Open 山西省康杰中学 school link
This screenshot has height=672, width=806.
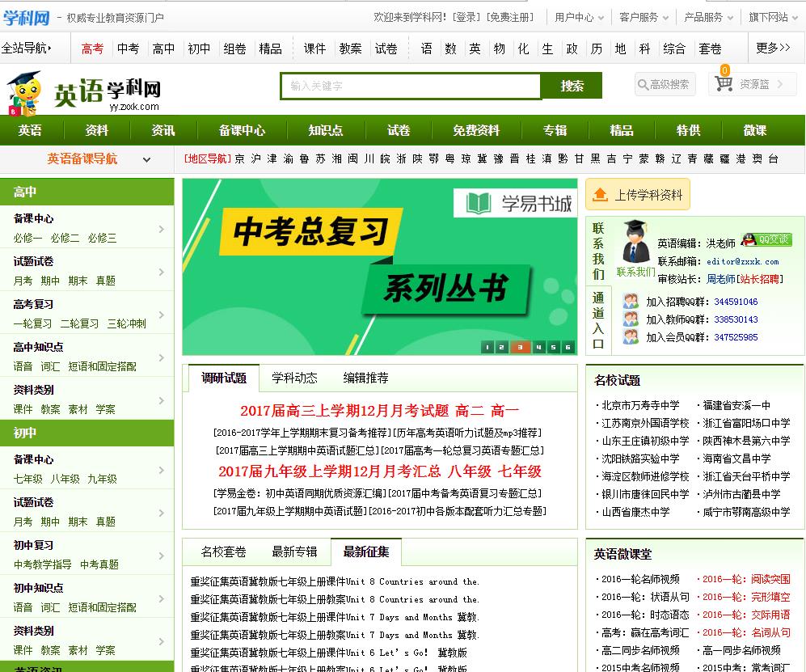point(635,512)
